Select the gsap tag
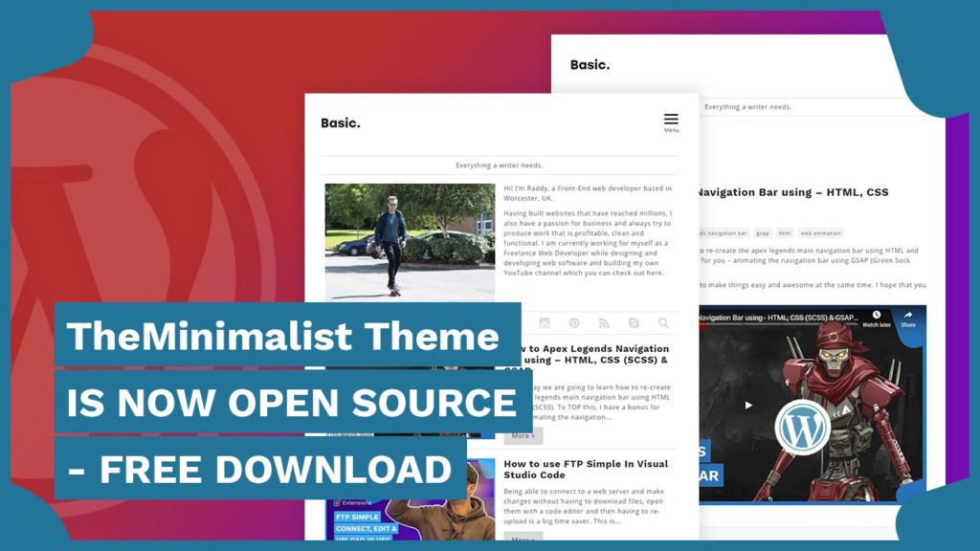The image size is (980, 551). [763, 232]
